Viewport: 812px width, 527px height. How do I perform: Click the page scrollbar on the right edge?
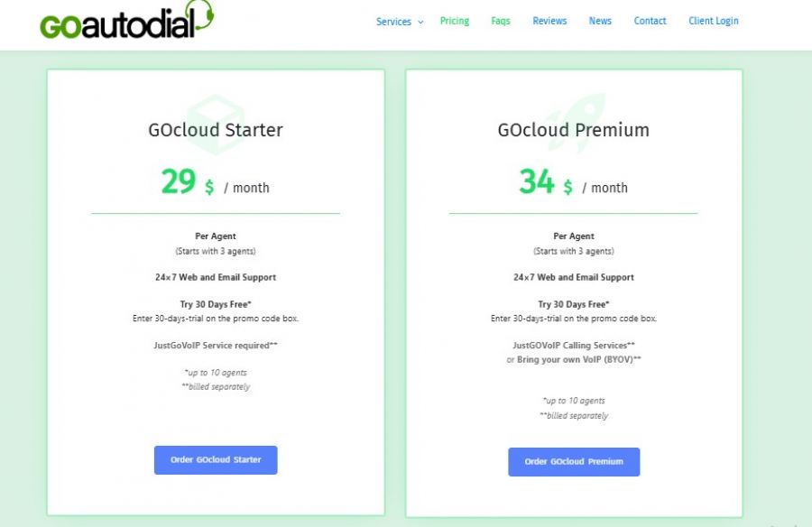808,263
